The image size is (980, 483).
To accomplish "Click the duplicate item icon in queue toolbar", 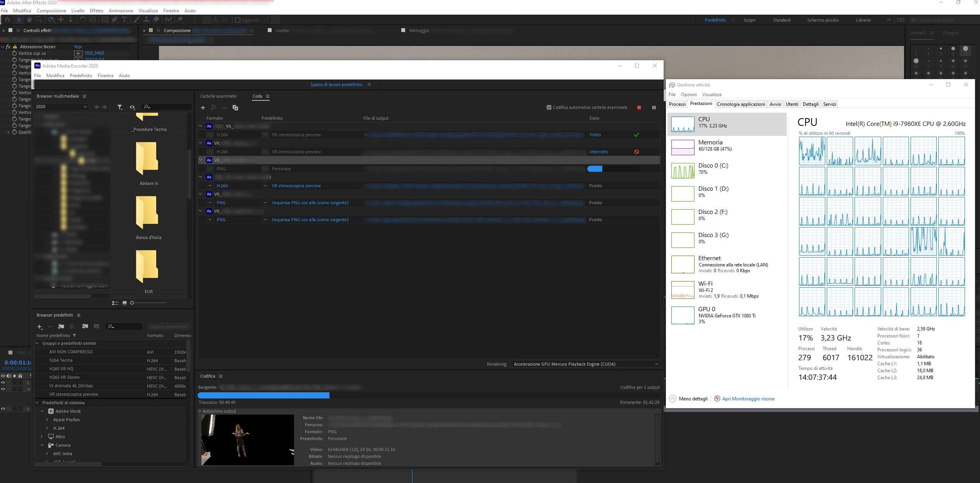I will click(235, 108).
